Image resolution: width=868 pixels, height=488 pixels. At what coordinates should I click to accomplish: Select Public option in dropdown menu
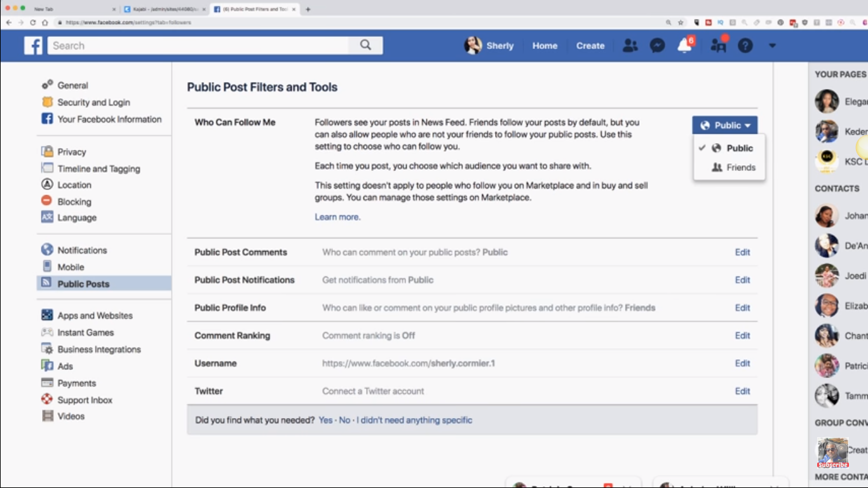point(729,148)
